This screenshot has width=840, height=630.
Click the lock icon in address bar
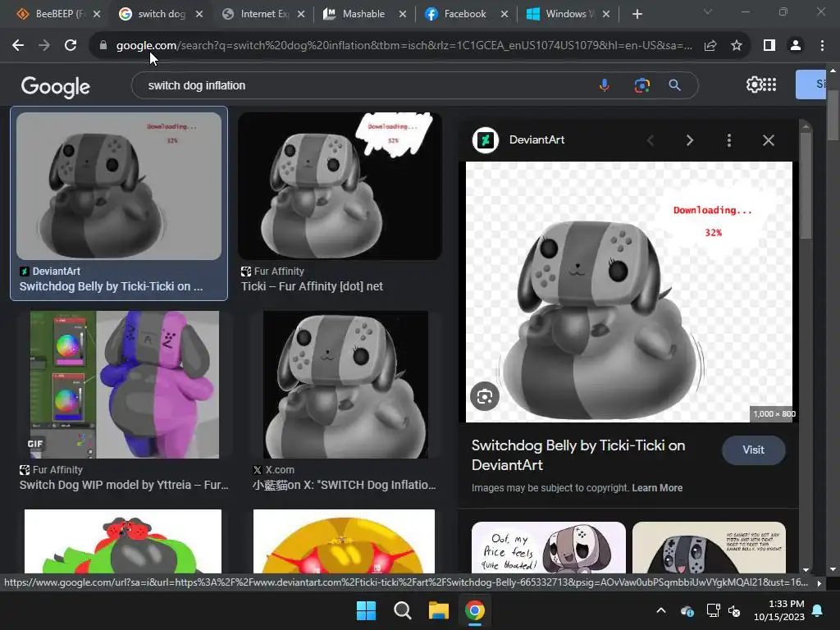tap(103, 46)
